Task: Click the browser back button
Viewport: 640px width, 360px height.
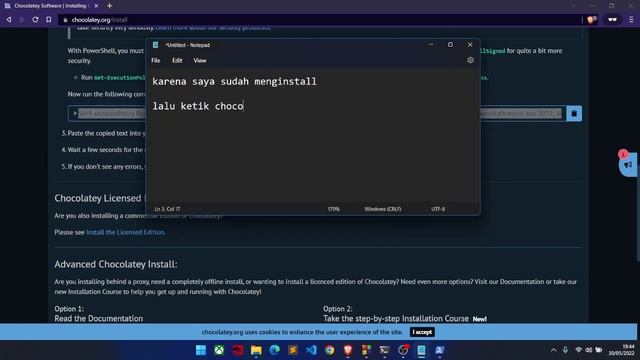Action: pyautogui.click(x=9, y=20)
